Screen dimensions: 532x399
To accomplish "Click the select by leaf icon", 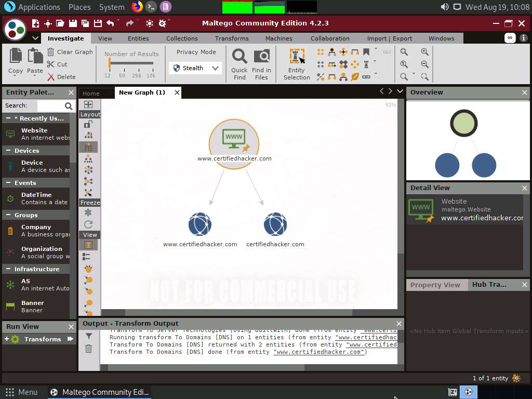I will (x=355, y=77).
